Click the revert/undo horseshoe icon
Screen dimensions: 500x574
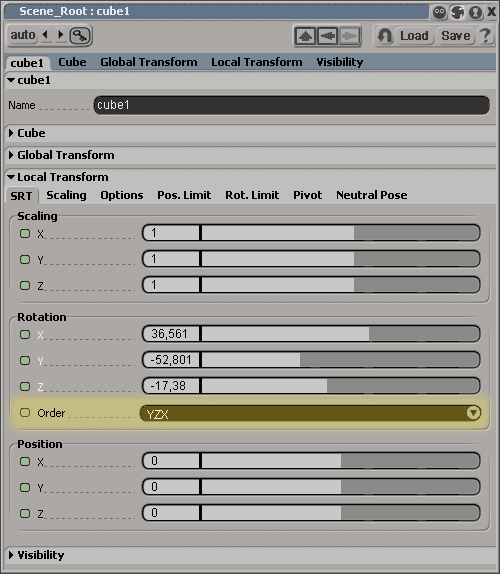pyautogui.click(x=384, y=36)
